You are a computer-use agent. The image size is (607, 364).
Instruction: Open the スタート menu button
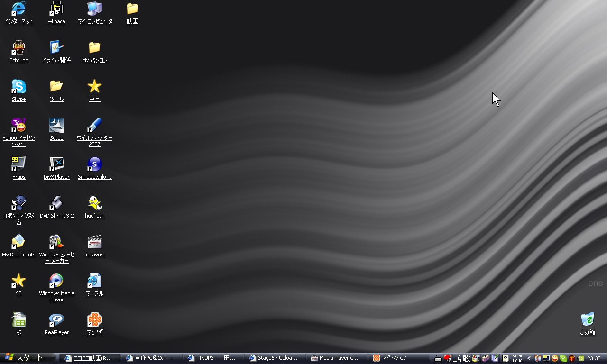click(x=28, y=358)
